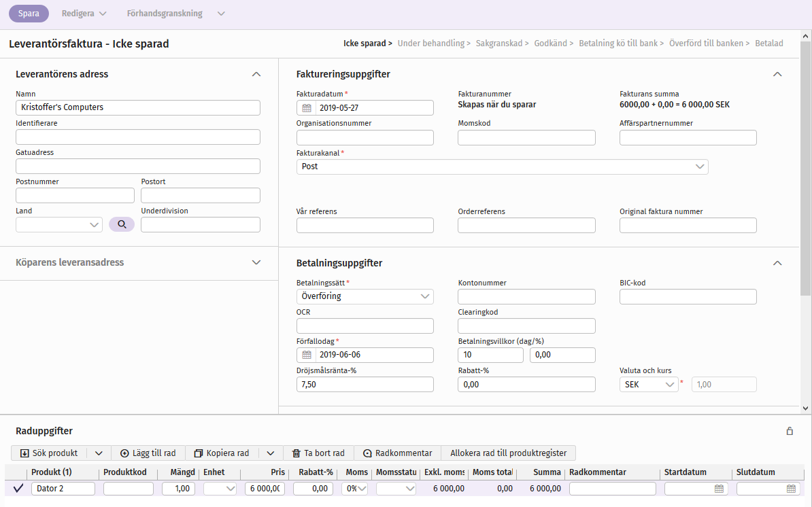This screenshot has height=507, width=812.
Task: Open the SEK currency dropdown
Action: click(x=649, y=385)
